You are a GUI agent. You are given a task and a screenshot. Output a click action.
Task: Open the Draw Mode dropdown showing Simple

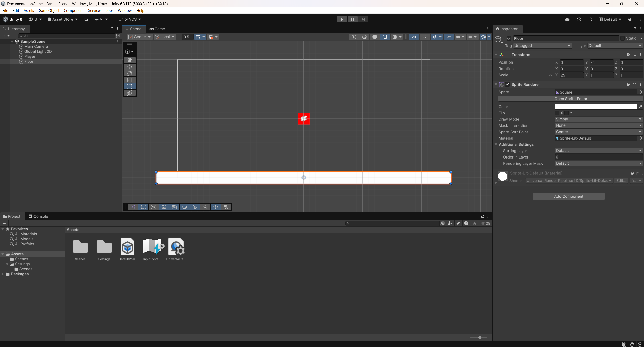click(x=598, y=119)
